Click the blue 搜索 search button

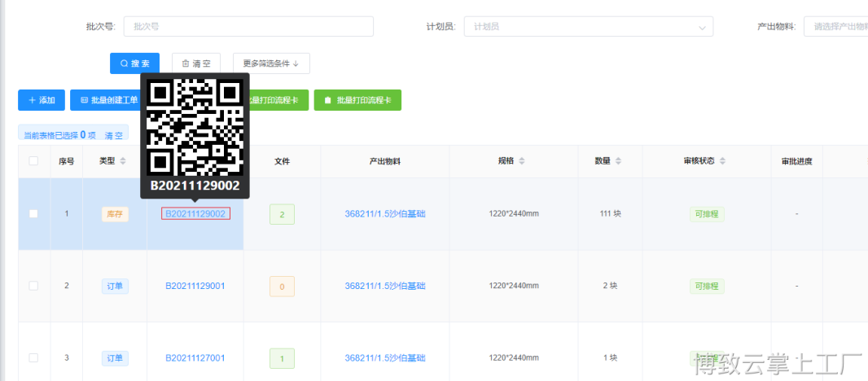point(134,63)
